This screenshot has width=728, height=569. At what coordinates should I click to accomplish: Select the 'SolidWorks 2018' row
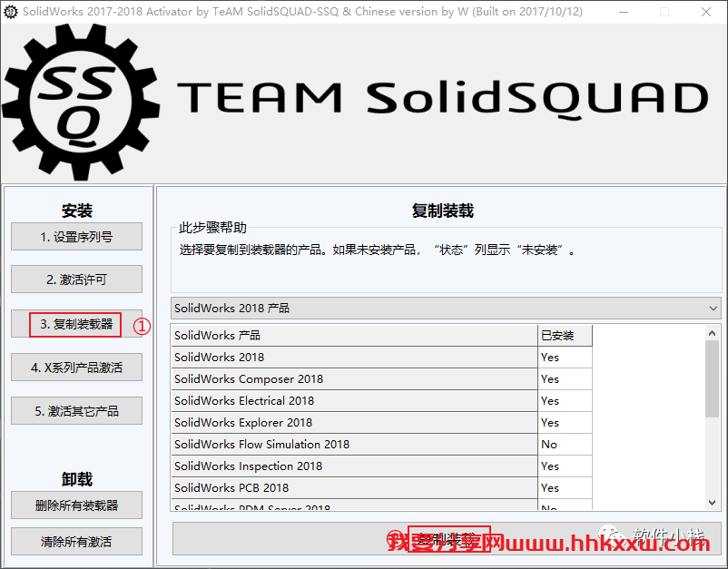[x=381, y=358]
